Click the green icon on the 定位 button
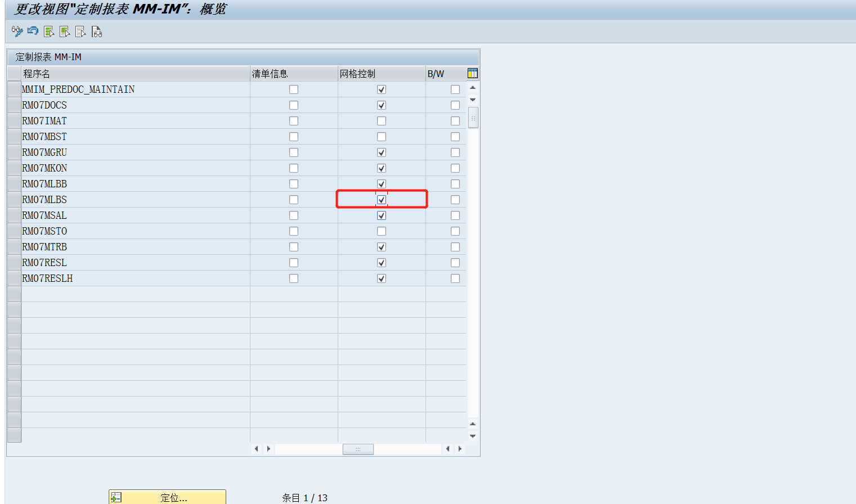The height and width of the screenshot is (504, 856). point(115,497)
